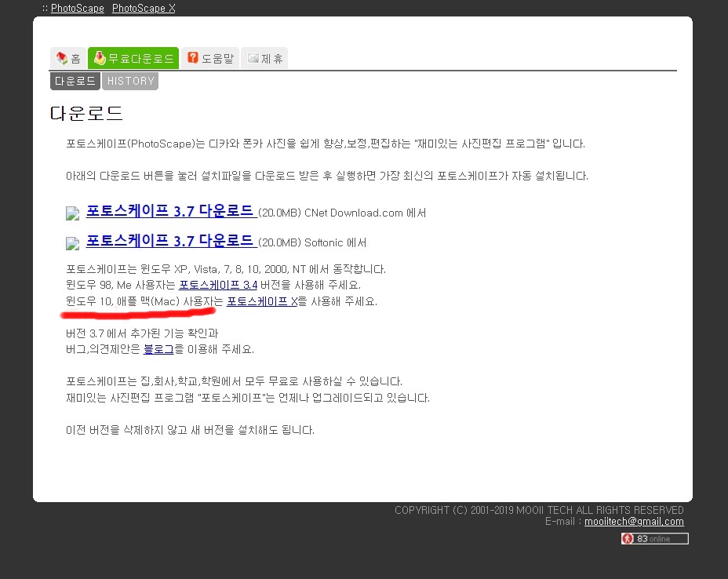Click the Softonic 포토스케이프 3.7 다운로드 link
This screenshot has width=728, height=579.
tap(171, 241)
